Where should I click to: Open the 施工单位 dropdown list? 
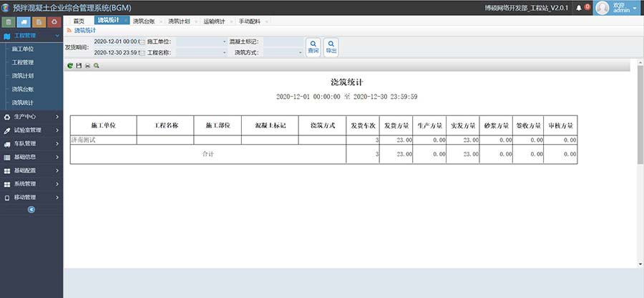[x=224, y=42]
